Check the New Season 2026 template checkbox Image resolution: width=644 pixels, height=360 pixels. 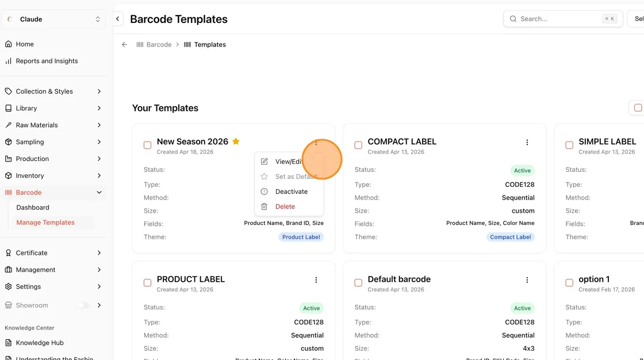pyautogui.click(x=147, y=145)
